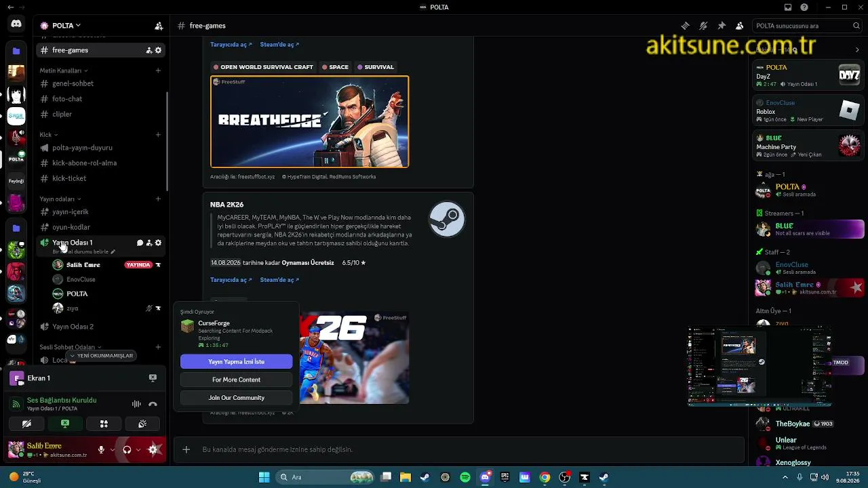The image size is (868, 488).
Task: Toggle screen share button in voice panel
Action: point(65,424)
